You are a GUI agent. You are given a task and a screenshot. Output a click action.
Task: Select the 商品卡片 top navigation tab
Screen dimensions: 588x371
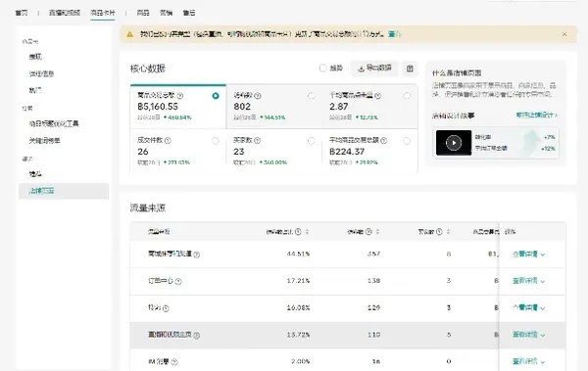point(103,13)
